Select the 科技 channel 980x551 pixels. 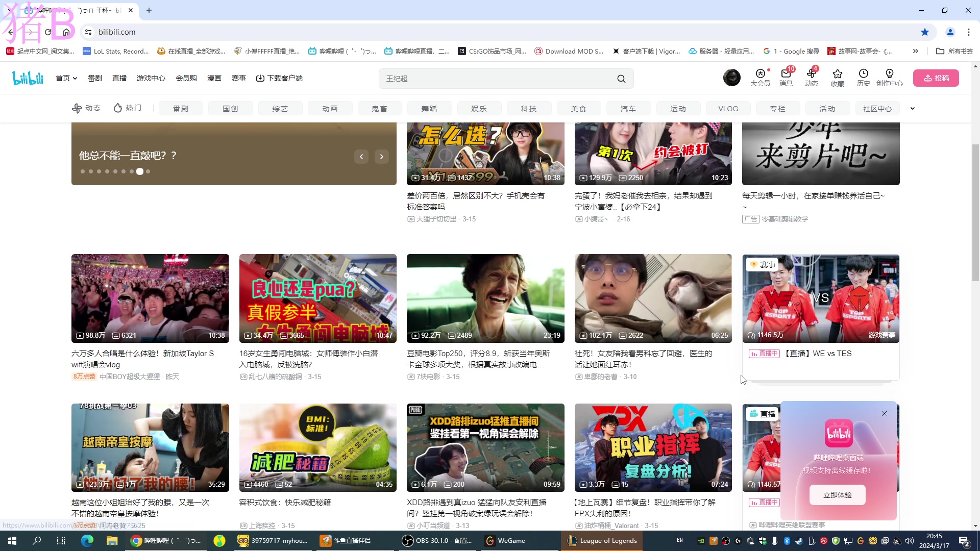tap(529, 109)
